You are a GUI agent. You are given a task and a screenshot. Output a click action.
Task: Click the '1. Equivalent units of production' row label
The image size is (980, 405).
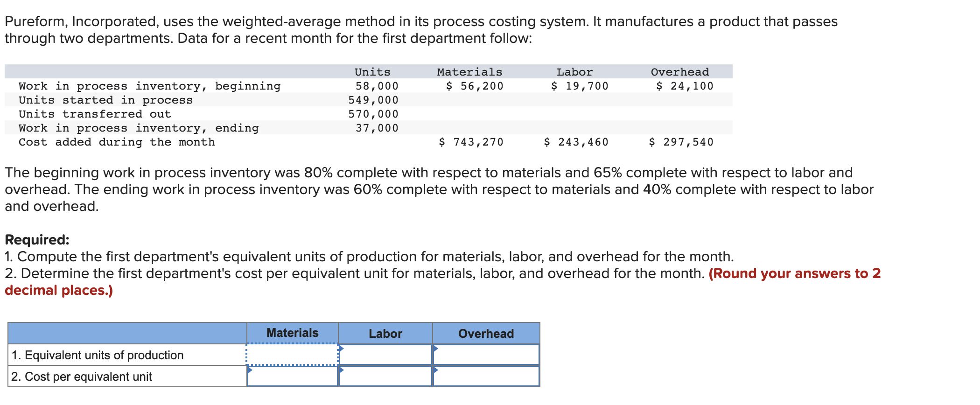point(98,355)
